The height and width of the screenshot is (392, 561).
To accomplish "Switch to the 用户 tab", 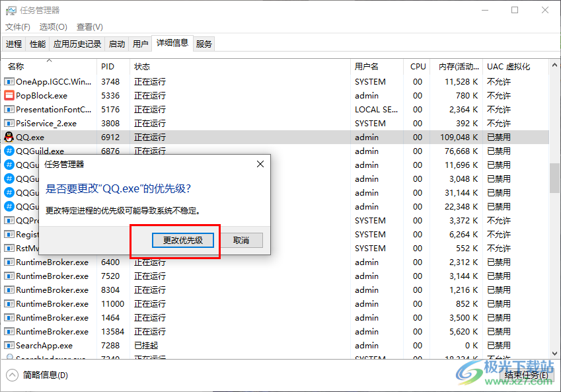I will pyautogui.click(x=140, y=44).
